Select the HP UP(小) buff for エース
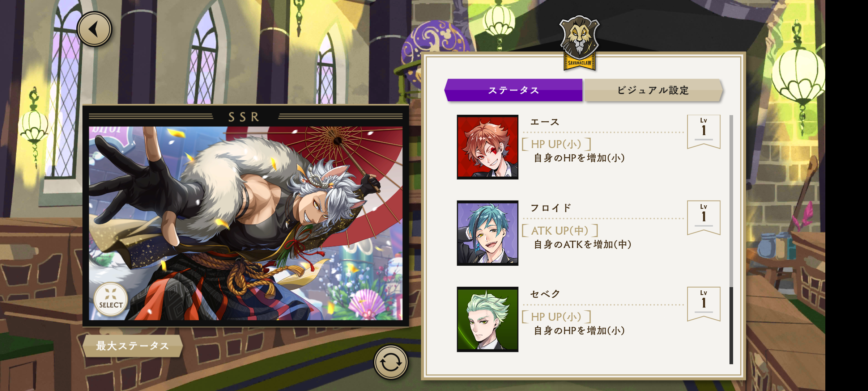 point(557,144)
